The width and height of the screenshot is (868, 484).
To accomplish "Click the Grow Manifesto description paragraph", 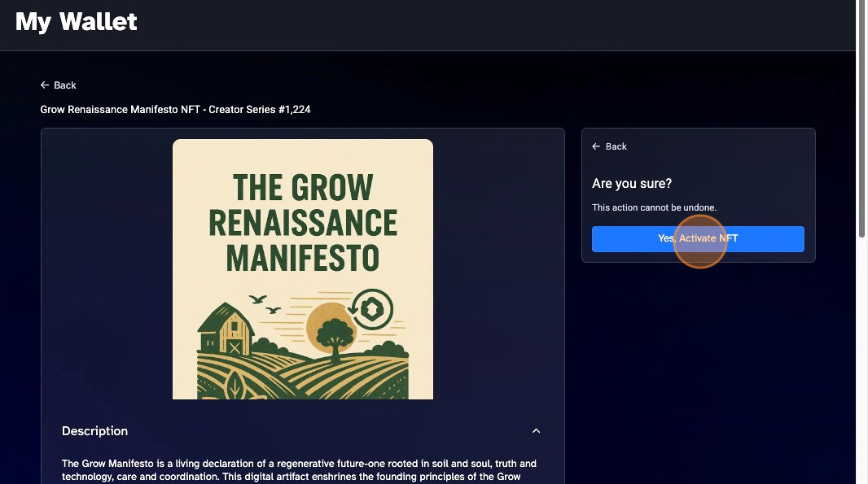I will point(299,470).
